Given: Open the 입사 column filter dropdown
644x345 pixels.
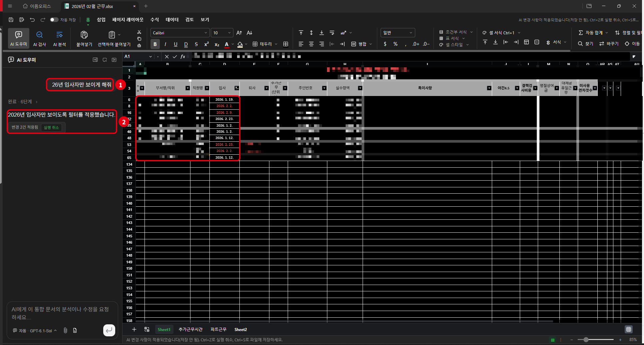Looking at the screenshot, I should 236,88.
